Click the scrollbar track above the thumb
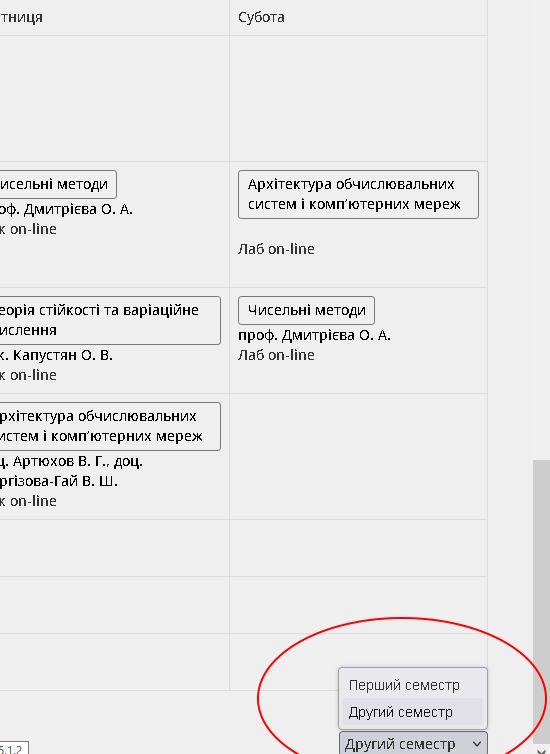Screen dimensions: 550x754 pos(541,231)
